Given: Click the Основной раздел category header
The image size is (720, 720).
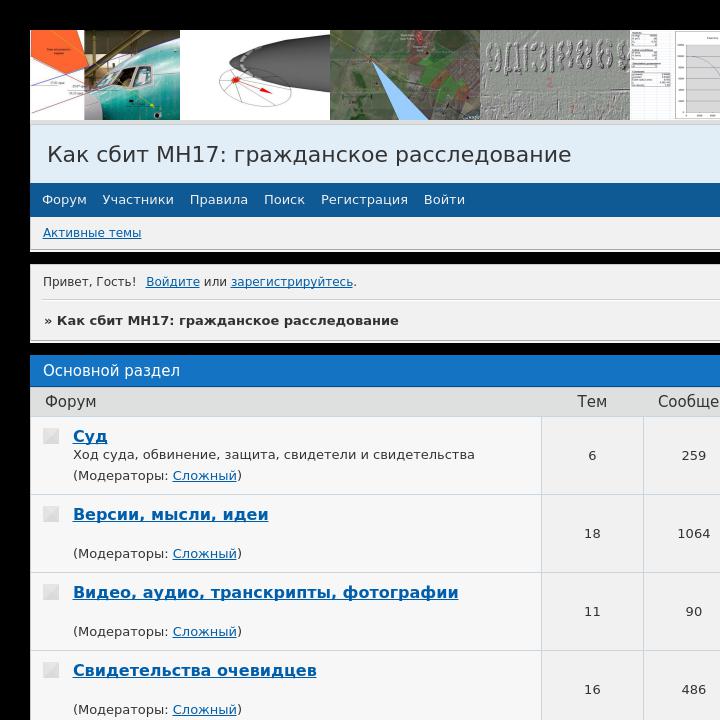Looking at the screenshot, I should (x=112, y=371).
